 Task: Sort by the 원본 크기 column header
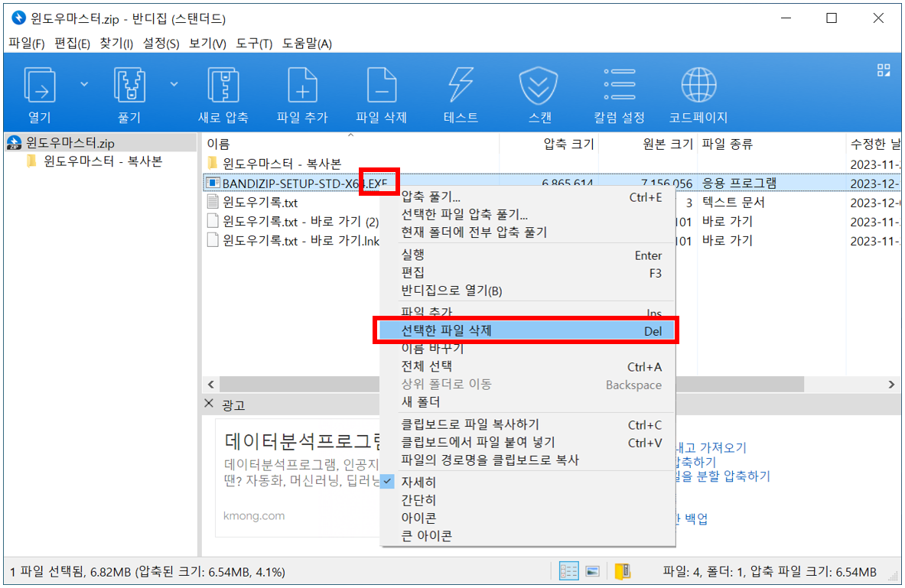point(648,144)
